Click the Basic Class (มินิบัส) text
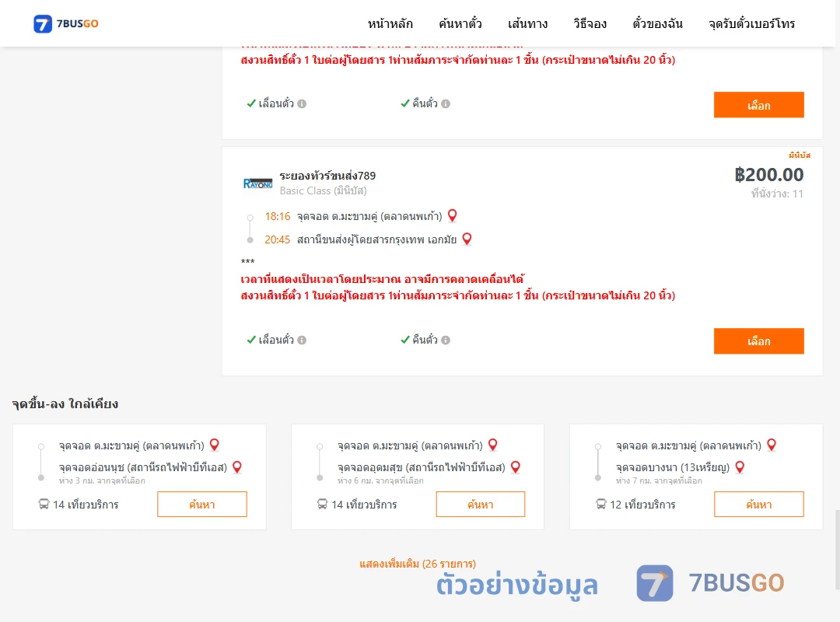Image resolution: width=840 pixels, height=622 pixels. [x=323, y=190]
